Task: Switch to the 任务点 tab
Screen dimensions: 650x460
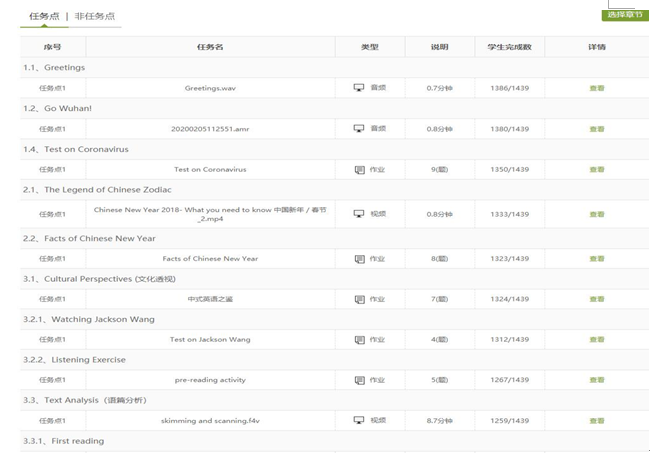Action: coord(43,16)
